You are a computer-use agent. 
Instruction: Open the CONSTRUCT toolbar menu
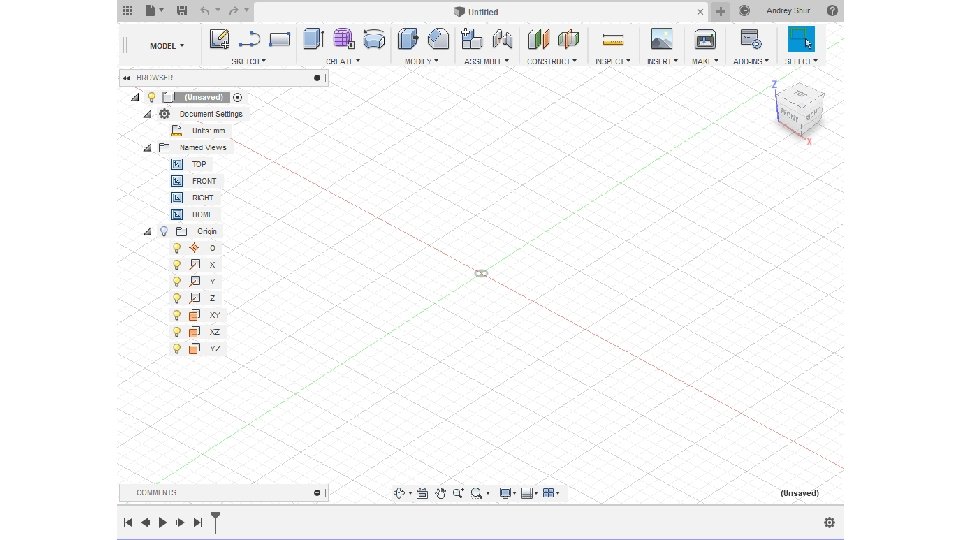(x=552, y=61)
